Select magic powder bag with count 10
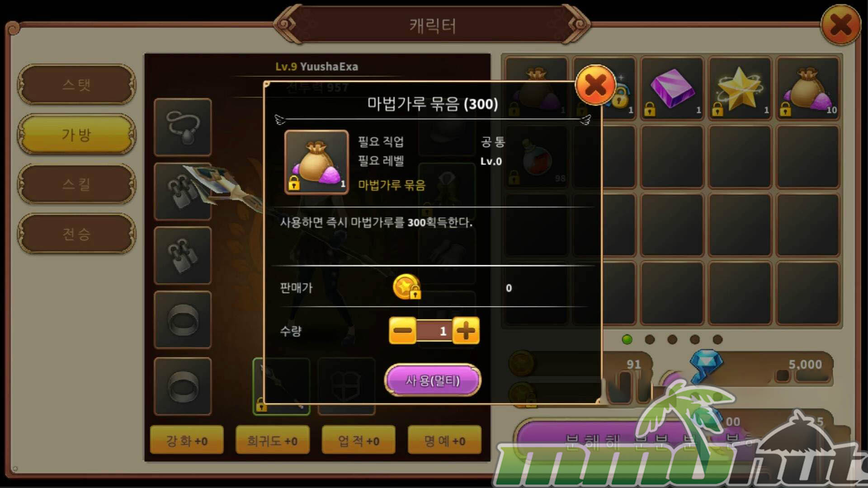Screen dimensions: 868x488 pos(807,89)
